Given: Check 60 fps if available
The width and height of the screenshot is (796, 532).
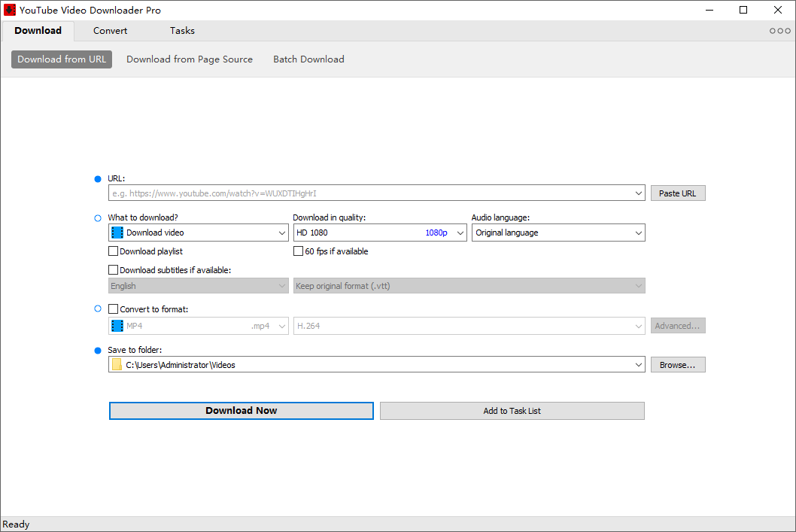Looking at the screenshot, I should click(x=298, y=251).
